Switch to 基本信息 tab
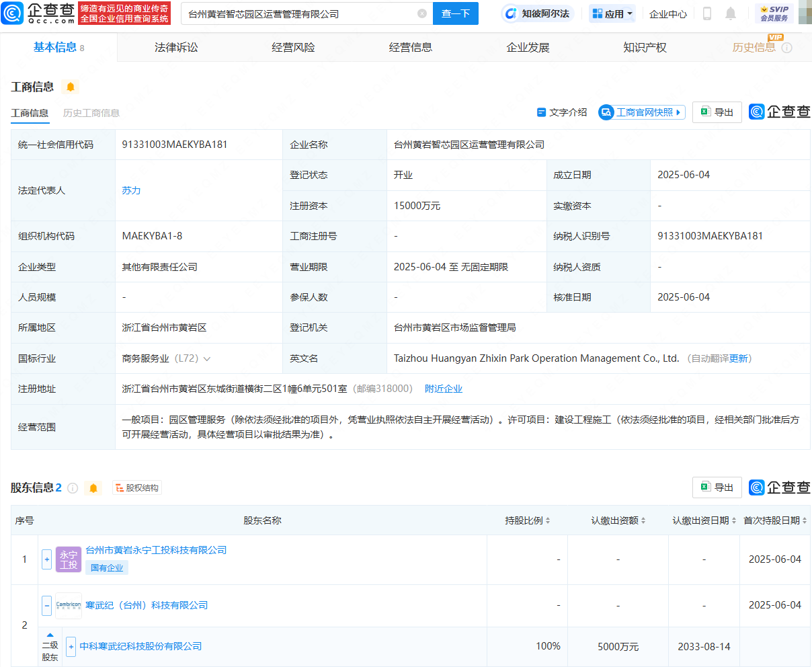The image size is (812, 667). click(58, 47)
